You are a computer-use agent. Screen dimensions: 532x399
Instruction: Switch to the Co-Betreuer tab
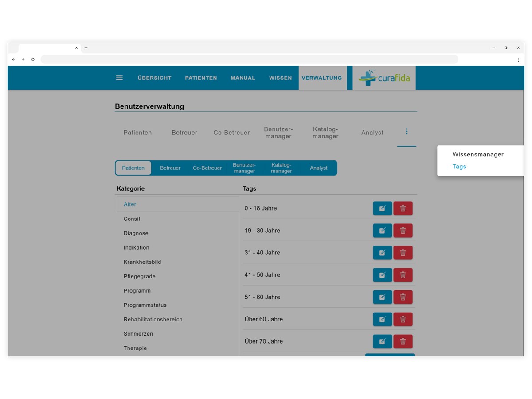click(231, 133)
